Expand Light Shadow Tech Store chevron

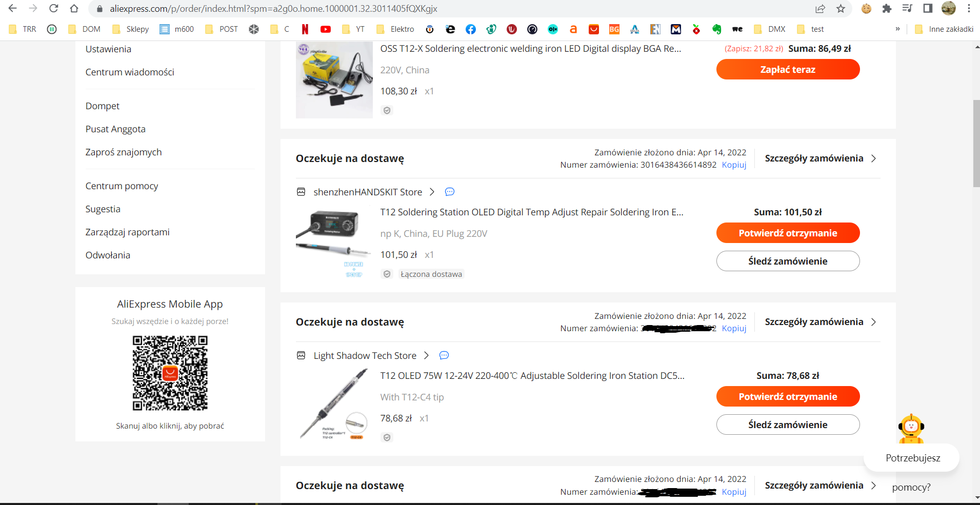[426, 355]
